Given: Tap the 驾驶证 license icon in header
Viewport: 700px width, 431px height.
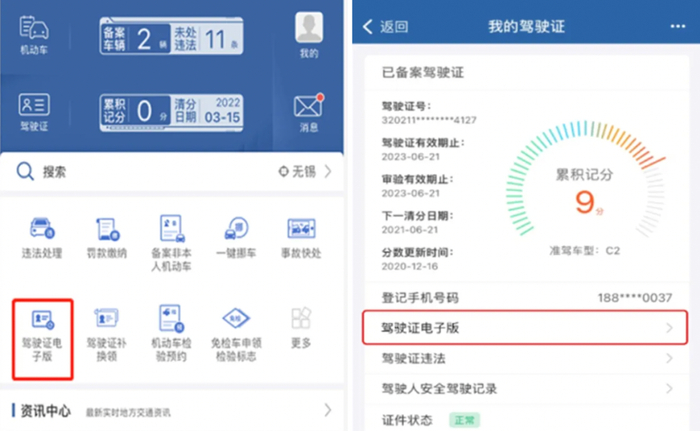Looking at the screenshot, I should tap(34, 112).
